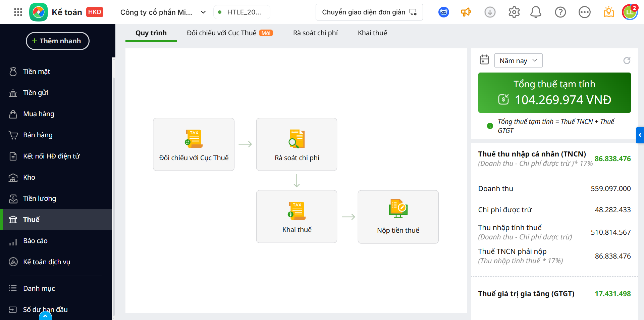Image resolution: width=644 pixels, height=320 pixels.
Task: Switch to Rà soát chi phí tab
Action: pyautogui.click(x=315, y=33)
